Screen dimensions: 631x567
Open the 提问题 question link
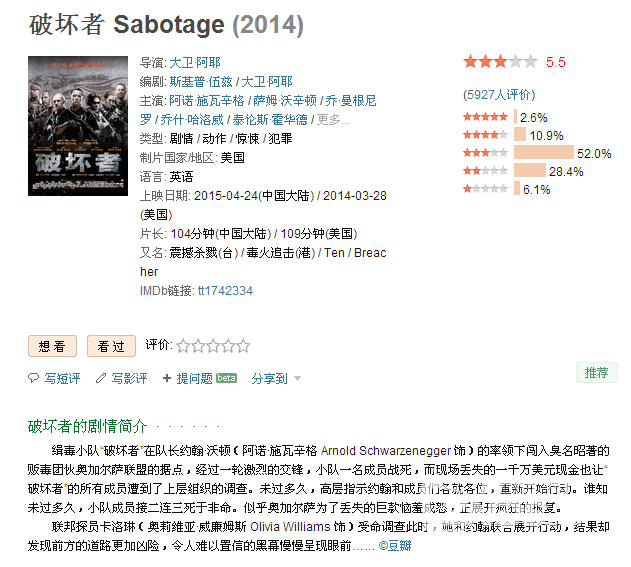coord(194,378)
